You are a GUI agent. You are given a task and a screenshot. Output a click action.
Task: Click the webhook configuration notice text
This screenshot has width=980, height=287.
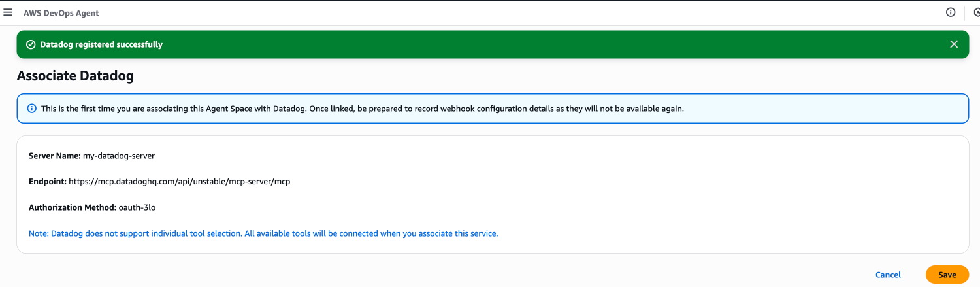pyautogui.click(x=362, y=109)
